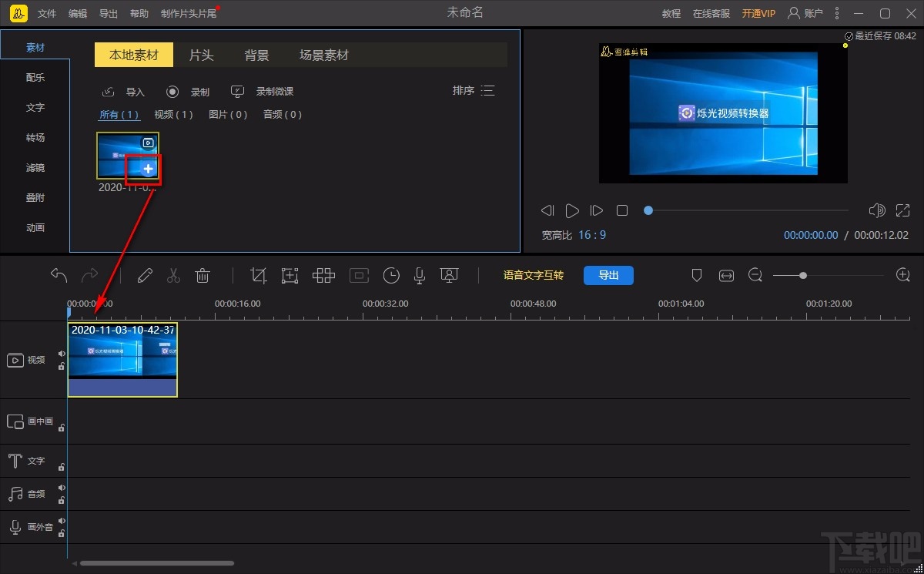924x574 pixels.
Task: Click the mosaic icon in the toolbar
Action: coord(323,276)
